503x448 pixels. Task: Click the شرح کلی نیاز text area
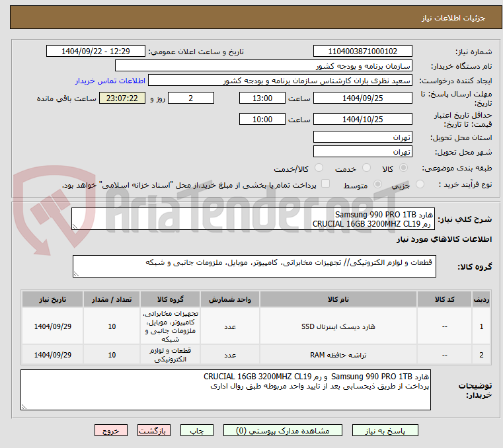pyautogui.click(x=253, y=219)
